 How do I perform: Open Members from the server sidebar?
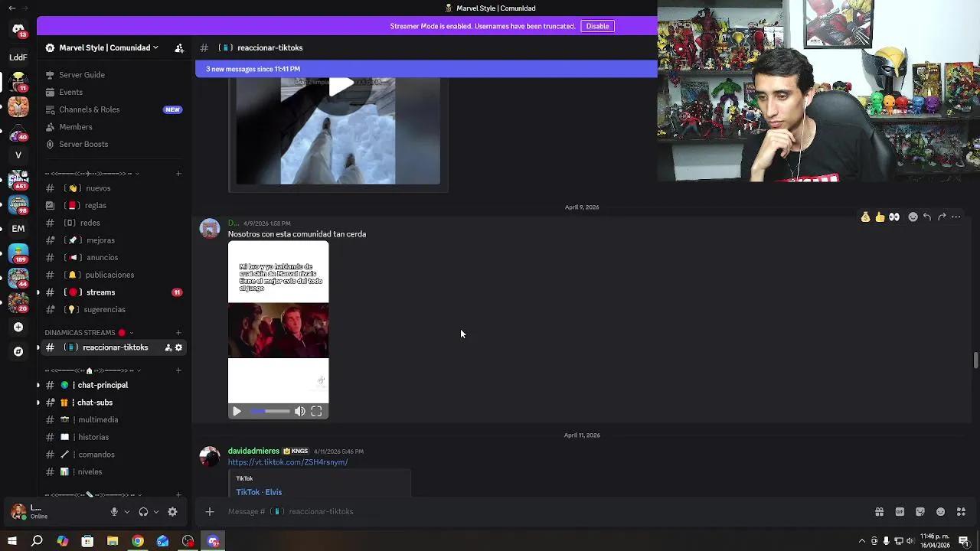[75, 126]
